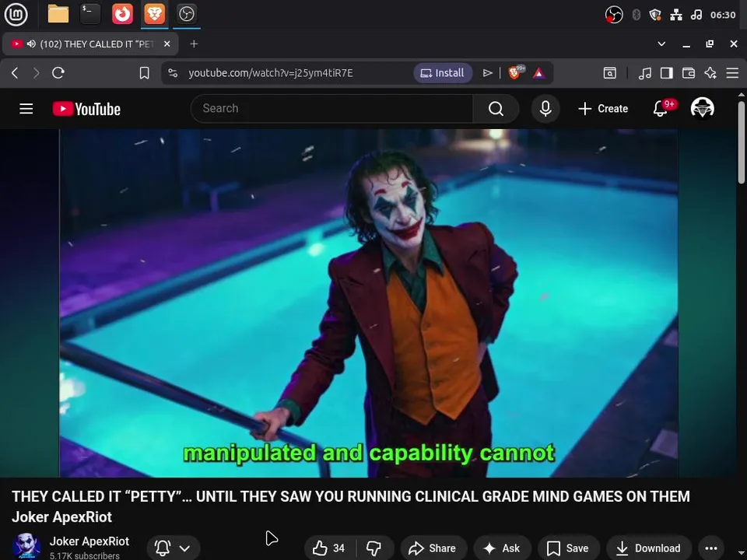This screenshot has width=747, height=560.
Task: View site information settings icon
Action: click(x=173, y=73)
